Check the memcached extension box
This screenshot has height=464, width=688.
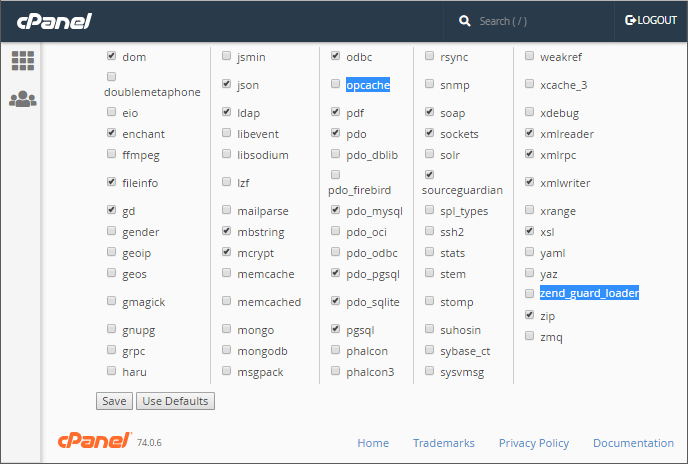(x=226, y=301)
